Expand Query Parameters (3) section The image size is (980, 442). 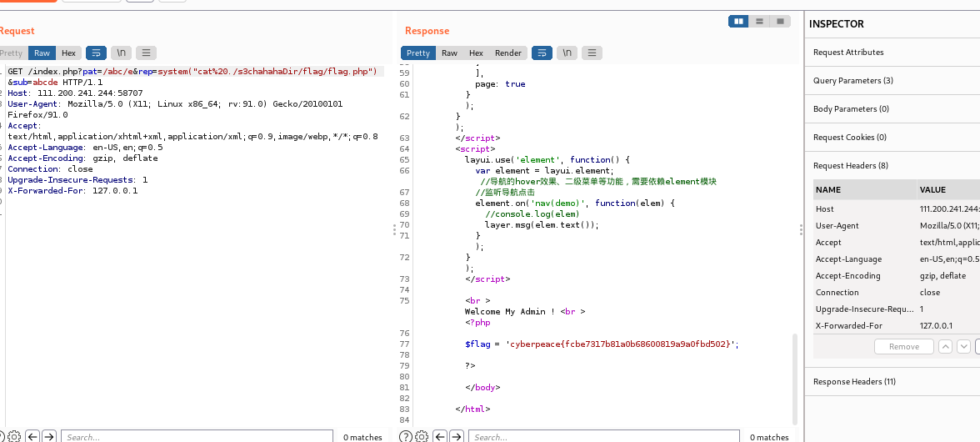point(892,81)
